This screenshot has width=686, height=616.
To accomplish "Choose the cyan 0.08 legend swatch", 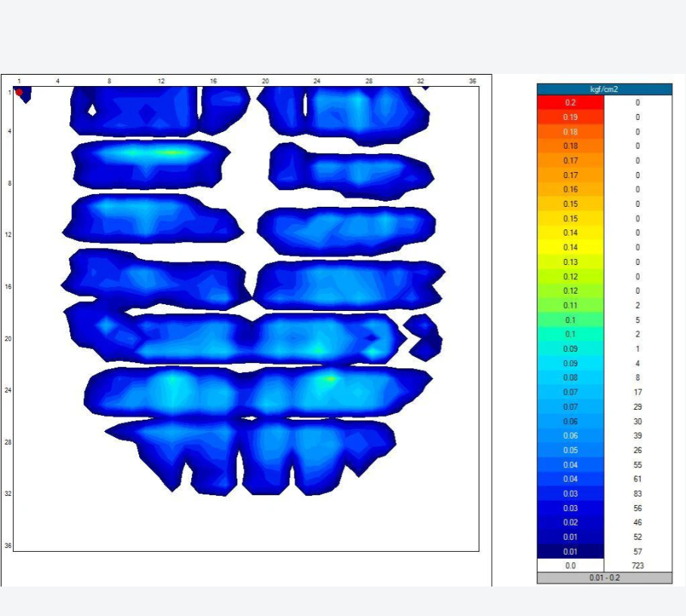I will point(570,378).
